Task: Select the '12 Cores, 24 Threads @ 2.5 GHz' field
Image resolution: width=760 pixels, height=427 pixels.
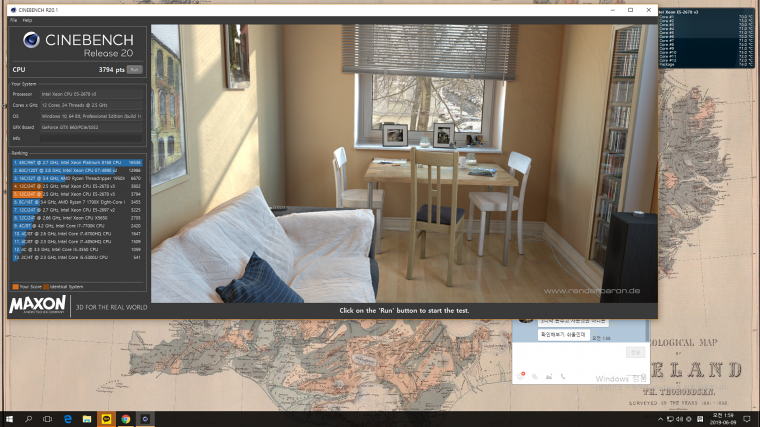Action: click(x=91, y=105)
